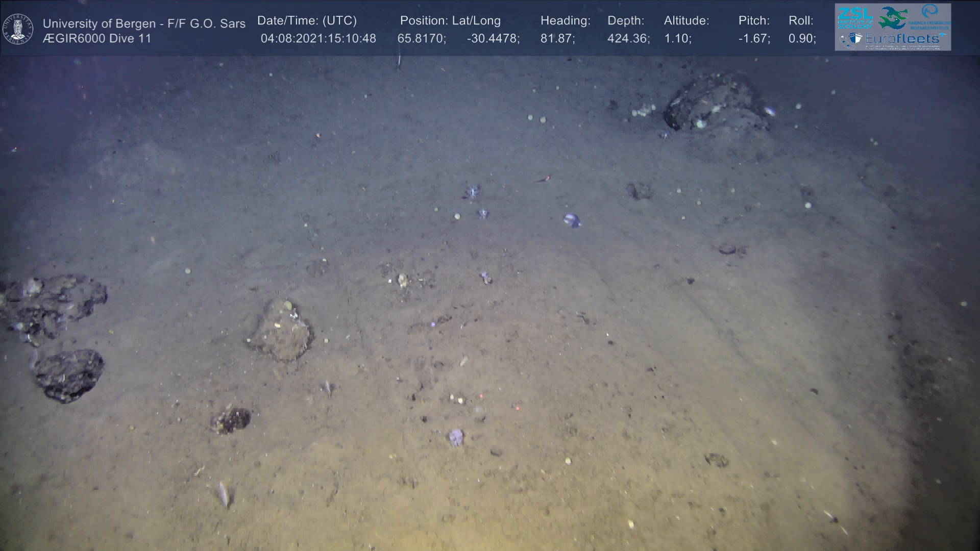Click the green-blue fish emblem logo
The width and height of the screenshot is (980, 551).
[893, 18]
